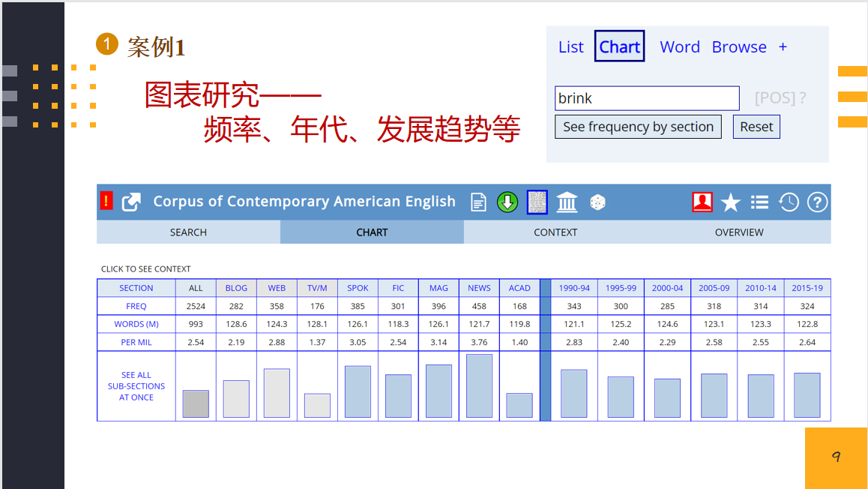Image resolution: width=868 pixels, height=489 pixels.
Task: Click the SECTION header cell
Action: [136, 288]
